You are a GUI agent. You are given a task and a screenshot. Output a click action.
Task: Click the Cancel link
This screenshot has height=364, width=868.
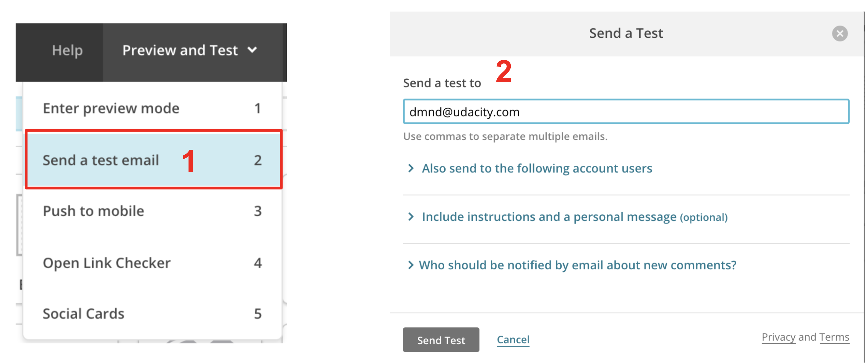point(513,340)
